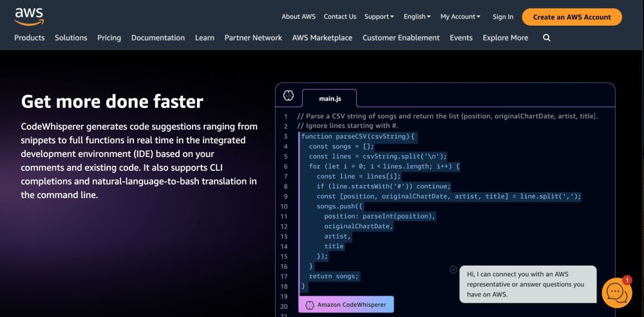Select the main.js tab
This screenshot has height=317, width=644.
(x=329, y=98)
